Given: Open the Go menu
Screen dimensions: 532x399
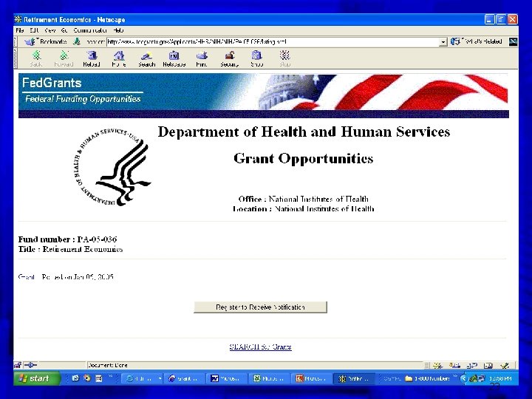Looking at the screenshot, I should click(x=64, y=30).
